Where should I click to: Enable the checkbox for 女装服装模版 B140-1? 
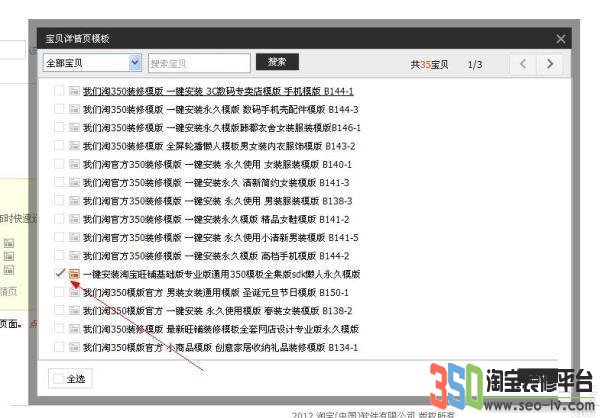(59, 164)
